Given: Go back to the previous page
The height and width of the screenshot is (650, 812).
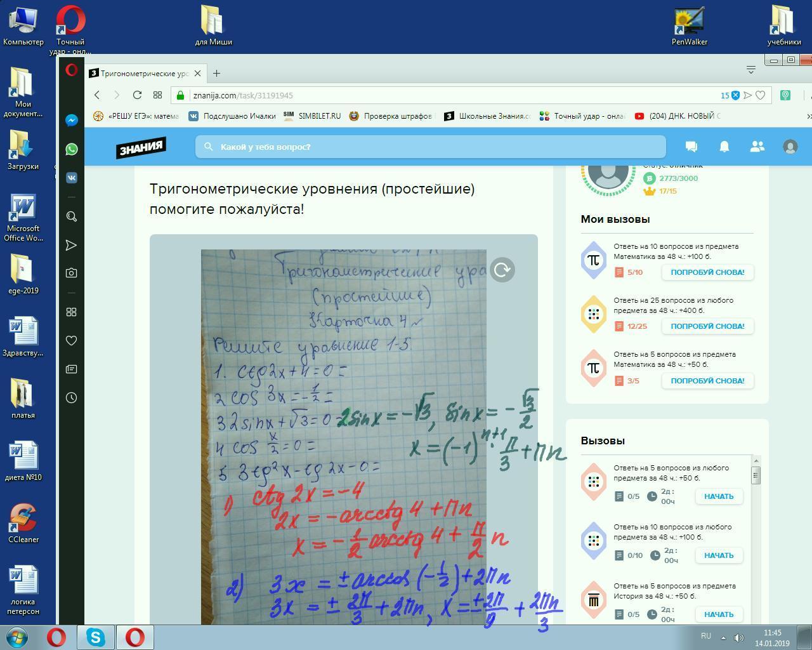Looking at the screenshot, I should point(97,95).
